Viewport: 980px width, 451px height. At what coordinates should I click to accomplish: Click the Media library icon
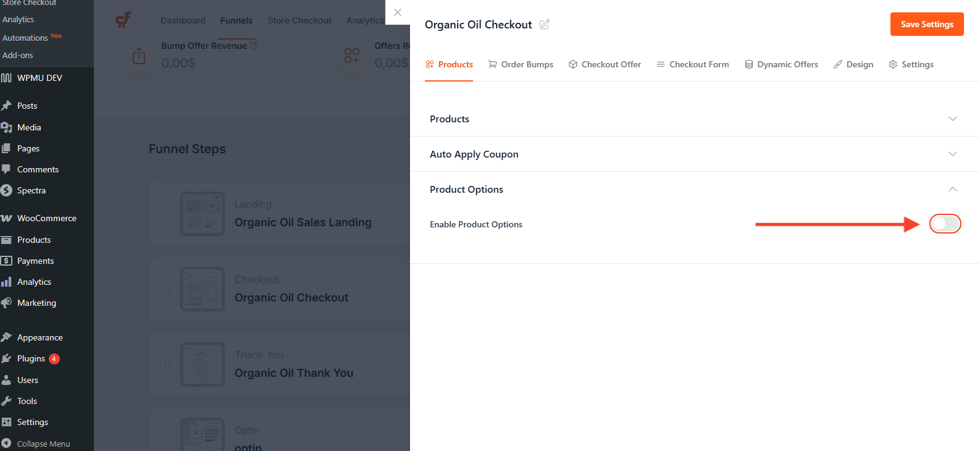[x=9, y=127]
